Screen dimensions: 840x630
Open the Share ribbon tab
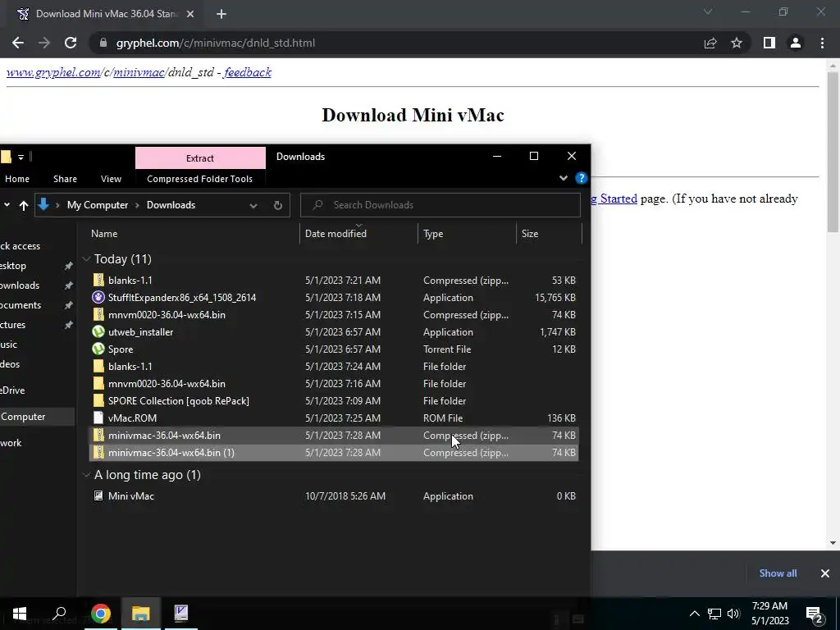tap(66, 179)
